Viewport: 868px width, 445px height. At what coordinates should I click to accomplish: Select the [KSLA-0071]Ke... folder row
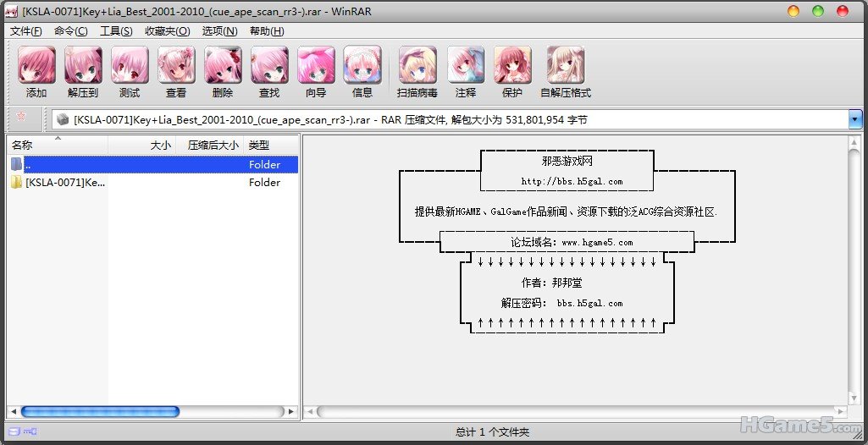(153, 182)
